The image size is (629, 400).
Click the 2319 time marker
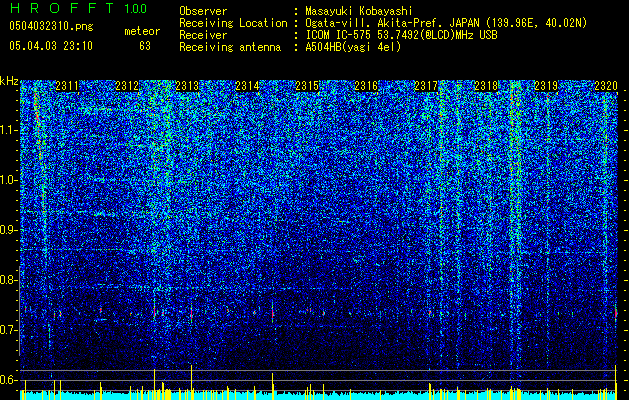(x=546, y=86)
